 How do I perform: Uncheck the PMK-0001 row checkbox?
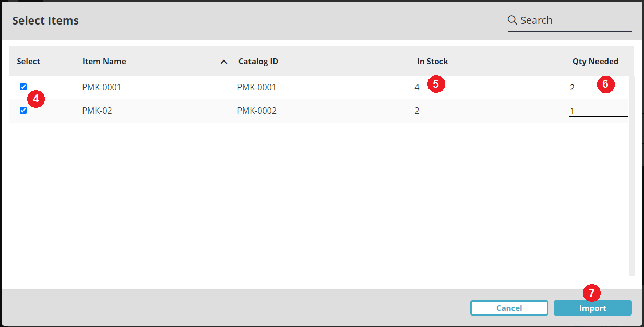click(x=23, y=87)
